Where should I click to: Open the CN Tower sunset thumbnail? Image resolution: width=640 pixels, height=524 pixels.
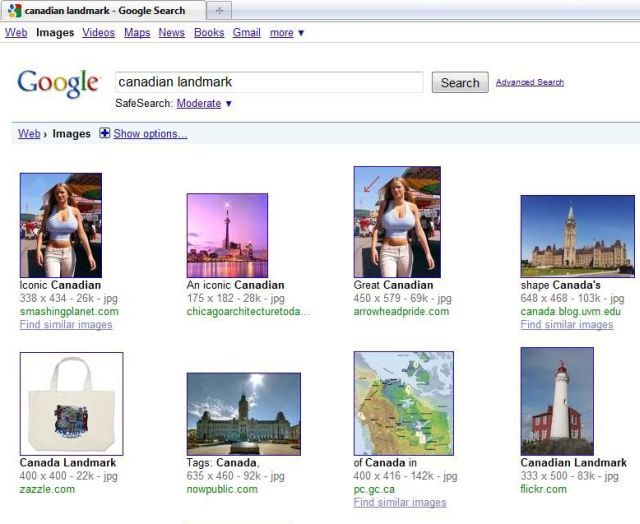point(227,235)
